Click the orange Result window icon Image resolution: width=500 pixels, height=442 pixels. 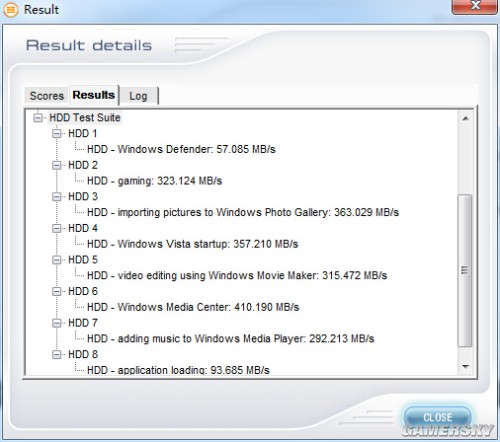[10, 10]
